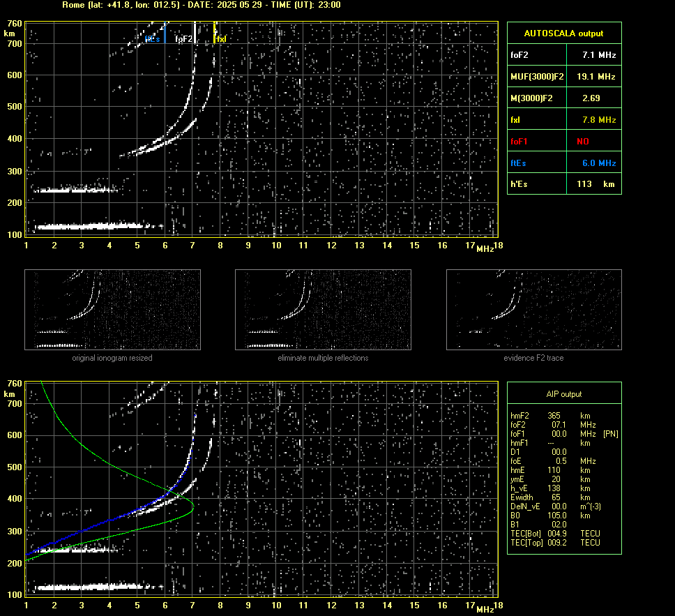Click the AIP output heading
This screenshot has height=616, width=675.
(x=563, y=394)
